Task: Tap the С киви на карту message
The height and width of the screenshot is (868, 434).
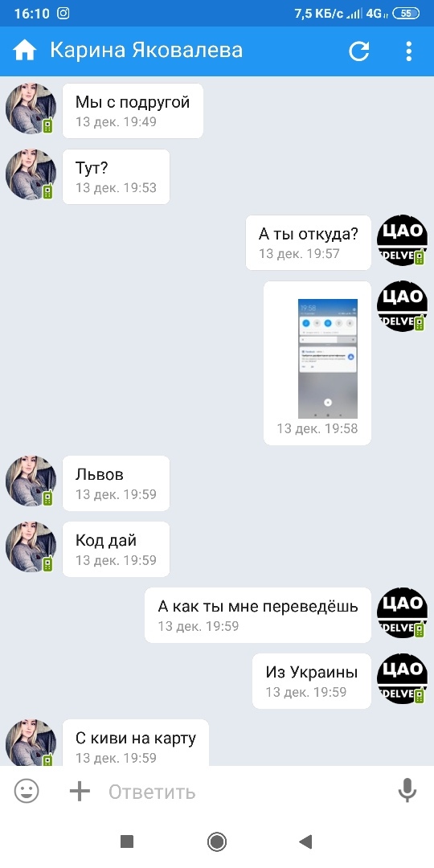Action: point(136,743)
